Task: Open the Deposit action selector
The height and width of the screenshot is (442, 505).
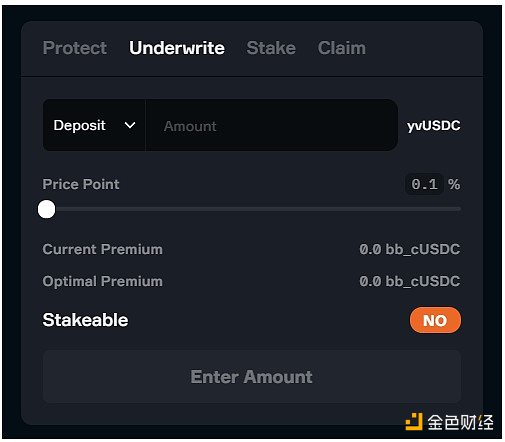Action: pyautogui.click(x=94, y=125)
